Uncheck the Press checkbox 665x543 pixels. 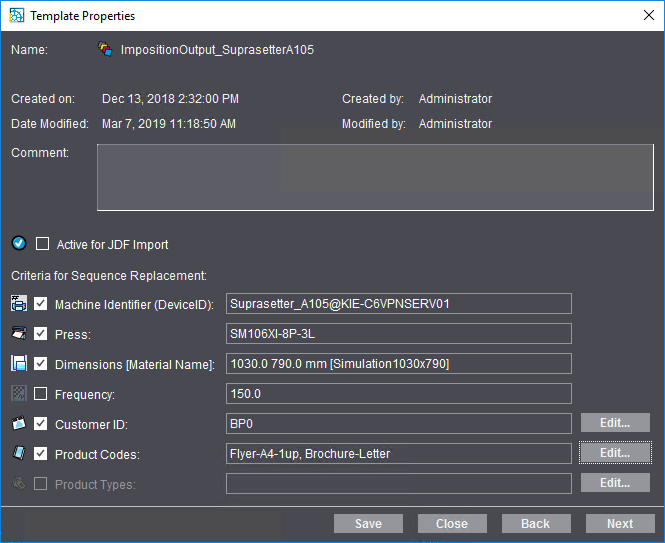pyautogui.click(x=41, y=334)
